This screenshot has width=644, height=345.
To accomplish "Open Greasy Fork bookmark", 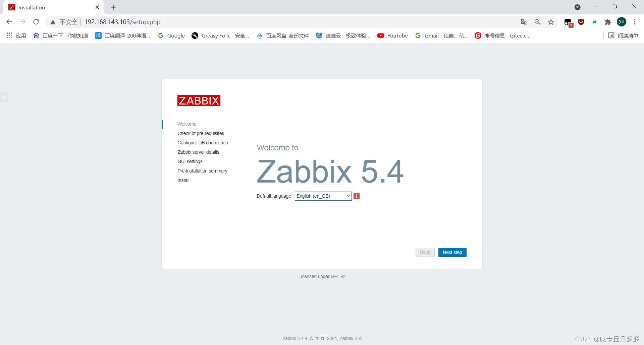I will click(x=221, y=36).
